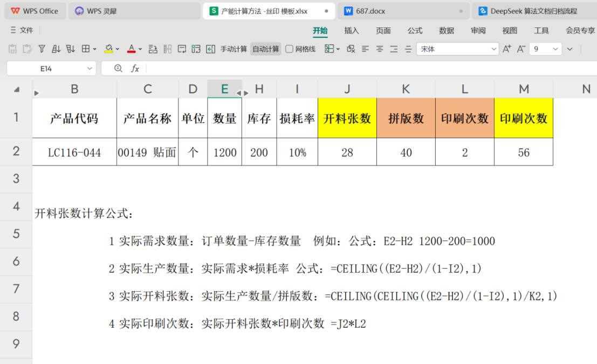Center align text
This screenshot has height=364, width=597.
380,49
